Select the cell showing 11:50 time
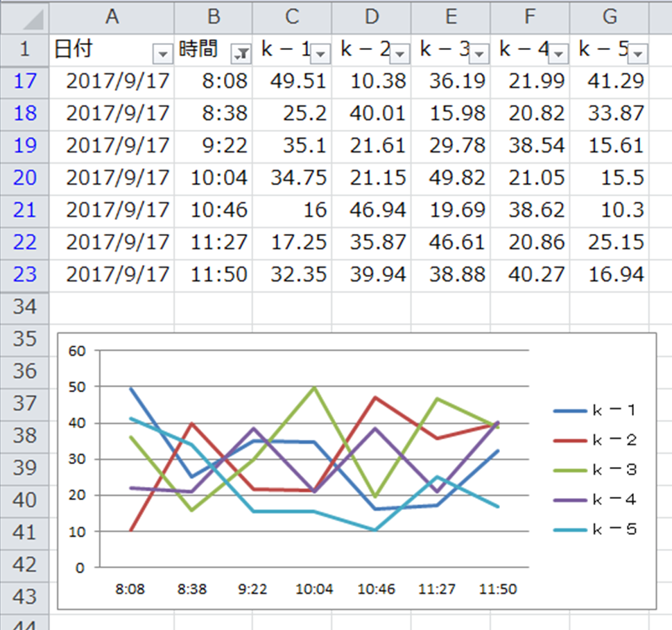 [214, 274]
